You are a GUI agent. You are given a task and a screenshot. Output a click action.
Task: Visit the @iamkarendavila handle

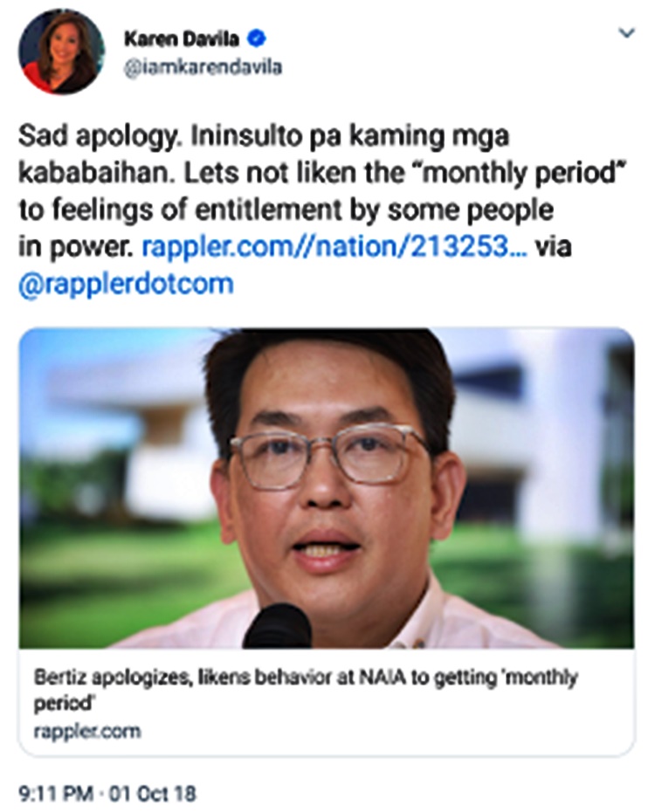(x=203, y=67)
